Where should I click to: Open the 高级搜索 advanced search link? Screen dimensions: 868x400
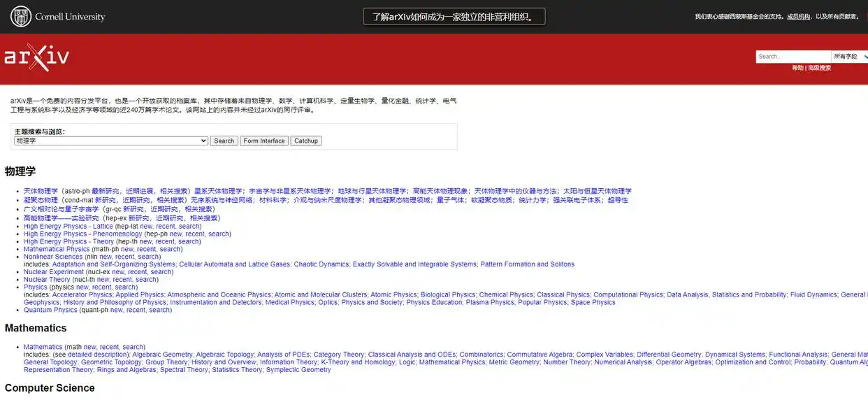coord(819,68)
